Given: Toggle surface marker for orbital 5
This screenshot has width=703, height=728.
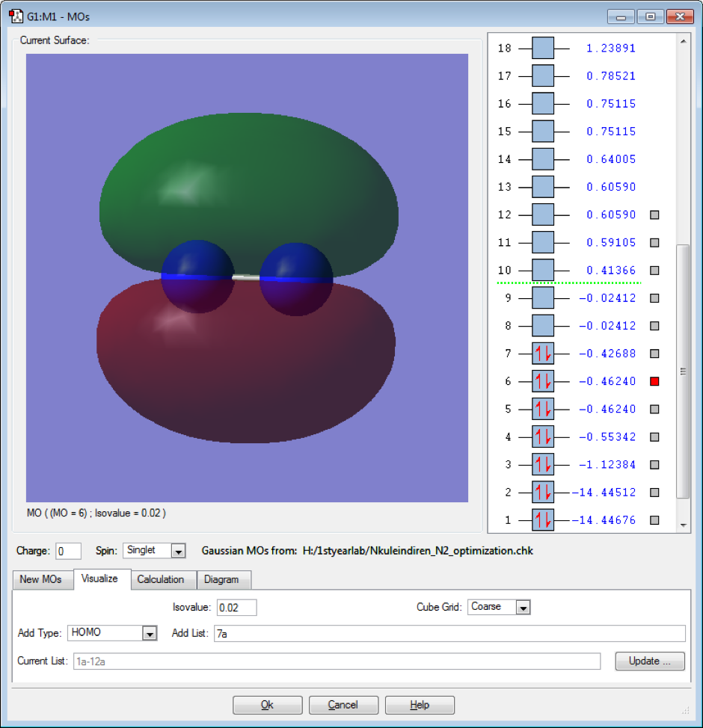Looking at the screenshot, I should tap(654, 409).
